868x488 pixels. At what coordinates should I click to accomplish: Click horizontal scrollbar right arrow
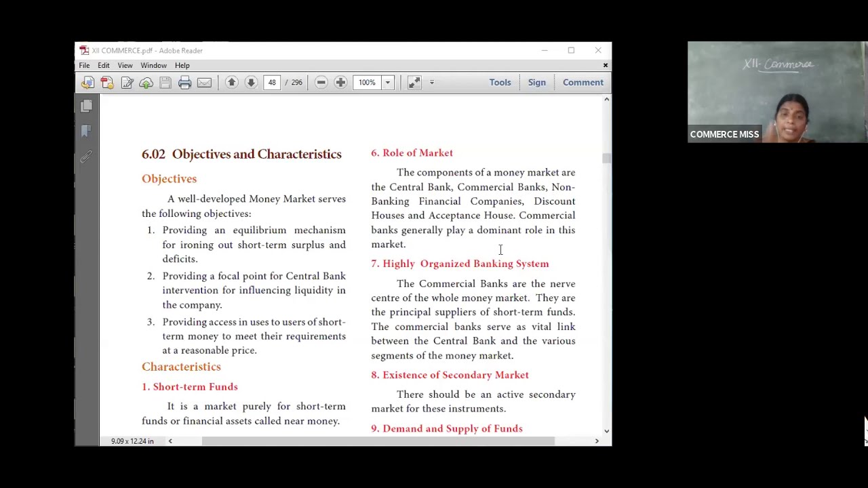click(x=597, y=441)
